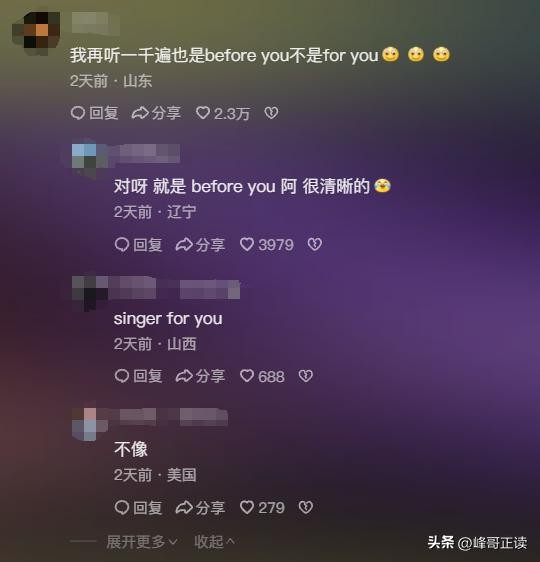Dislike the 不像 reply from 美国
Viewport: 540px width, 562px height.
point(306,507)
